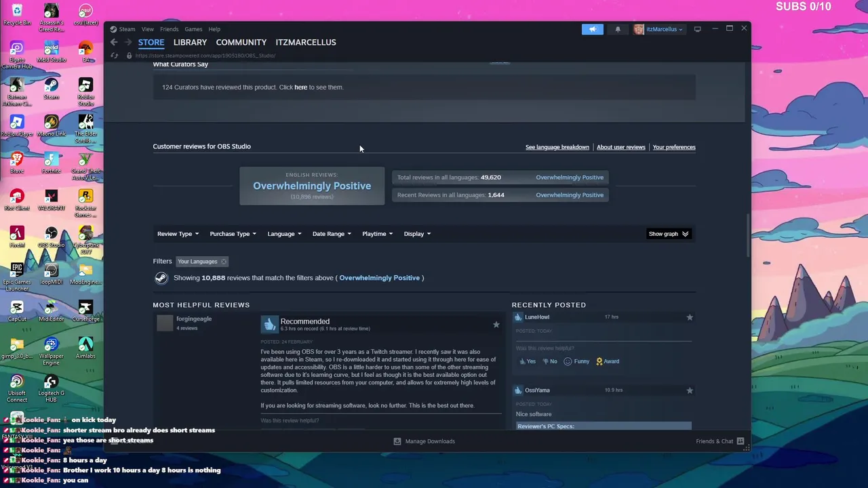Click the Steam back navigation arrow
The height and width of the screenshot is (488, 868).
click(x=114, y=42)
